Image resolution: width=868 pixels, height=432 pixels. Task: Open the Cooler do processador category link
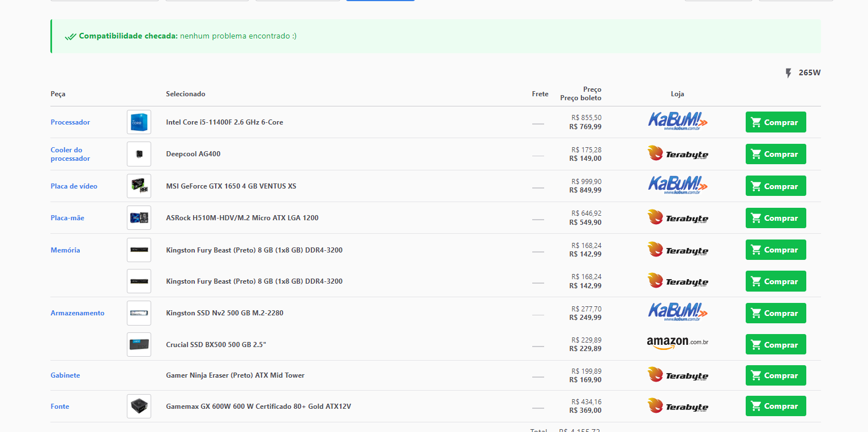pos(70,154)
